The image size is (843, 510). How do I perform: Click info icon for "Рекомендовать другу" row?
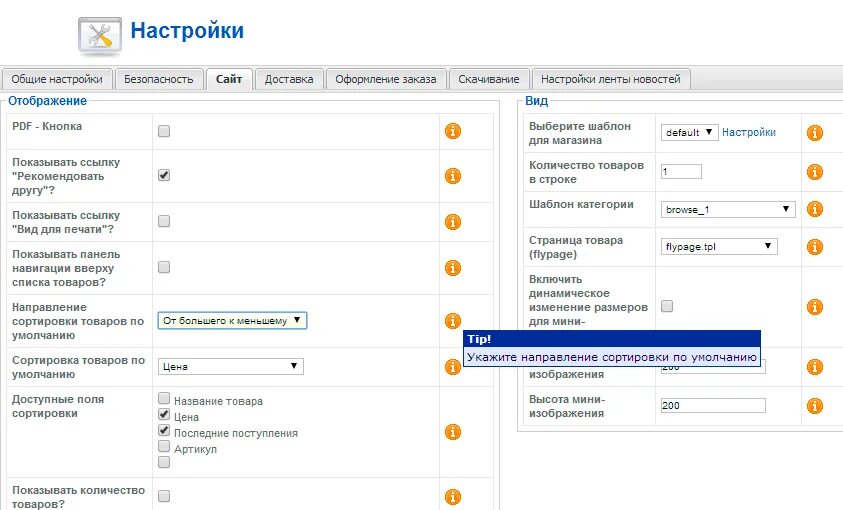point(453,176)
